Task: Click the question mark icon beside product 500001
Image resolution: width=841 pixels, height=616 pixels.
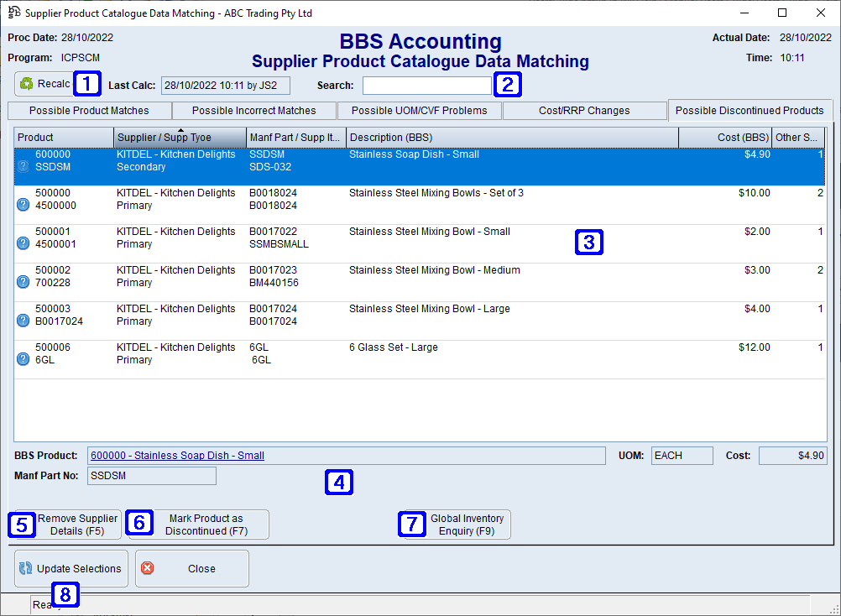Action: [22, 243]
